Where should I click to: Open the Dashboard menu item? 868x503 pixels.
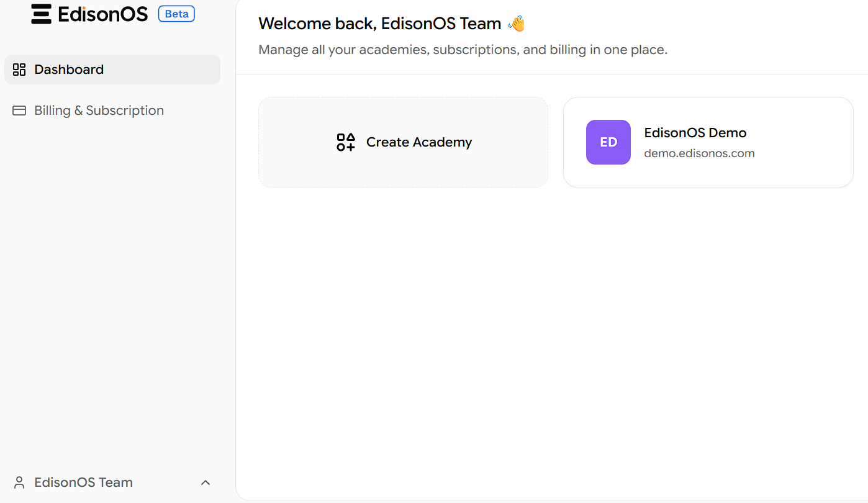click(112, 70)
